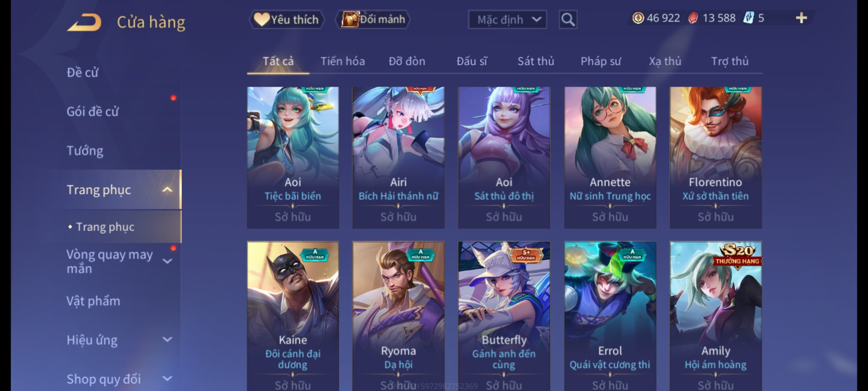
Task: Open the Mặc định sort dropdown
Action: (x=507, y=20)
